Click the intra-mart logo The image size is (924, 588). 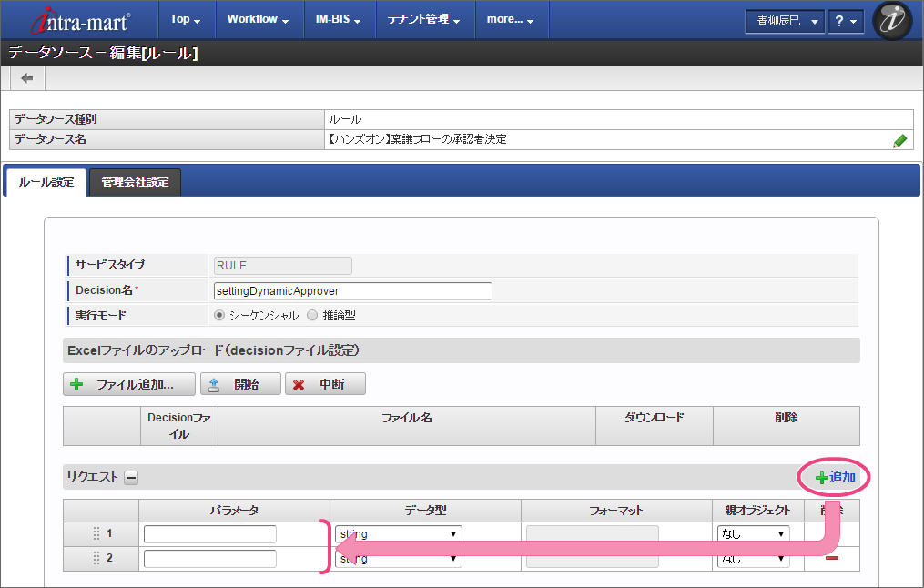pyautogui.click(x=81, y=19)
